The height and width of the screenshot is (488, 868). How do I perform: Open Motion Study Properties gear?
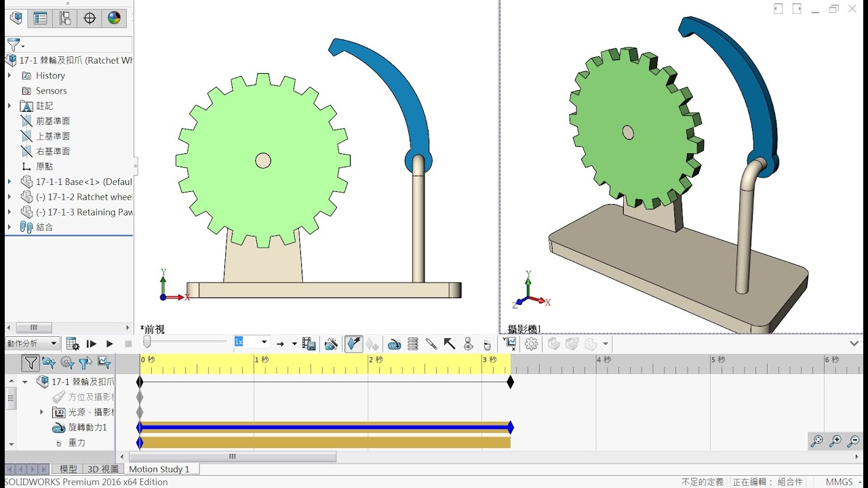(532, 344)
